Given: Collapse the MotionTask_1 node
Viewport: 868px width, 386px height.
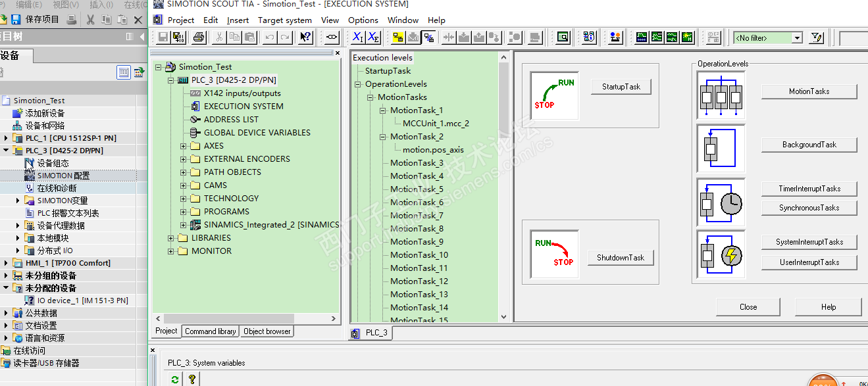Looking at the screenshot, I should (x=383, y=110).
